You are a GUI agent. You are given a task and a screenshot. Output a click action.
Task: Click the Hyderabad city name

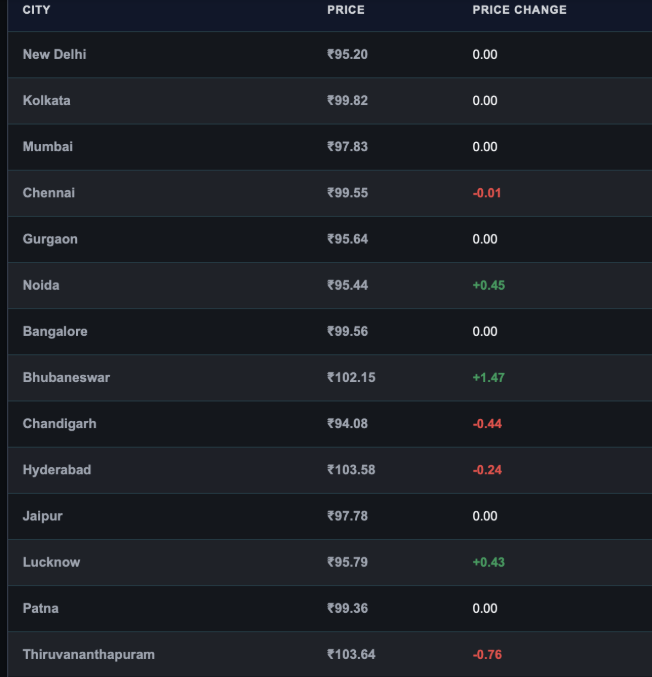pyautogui.click(x=57, y=470)
